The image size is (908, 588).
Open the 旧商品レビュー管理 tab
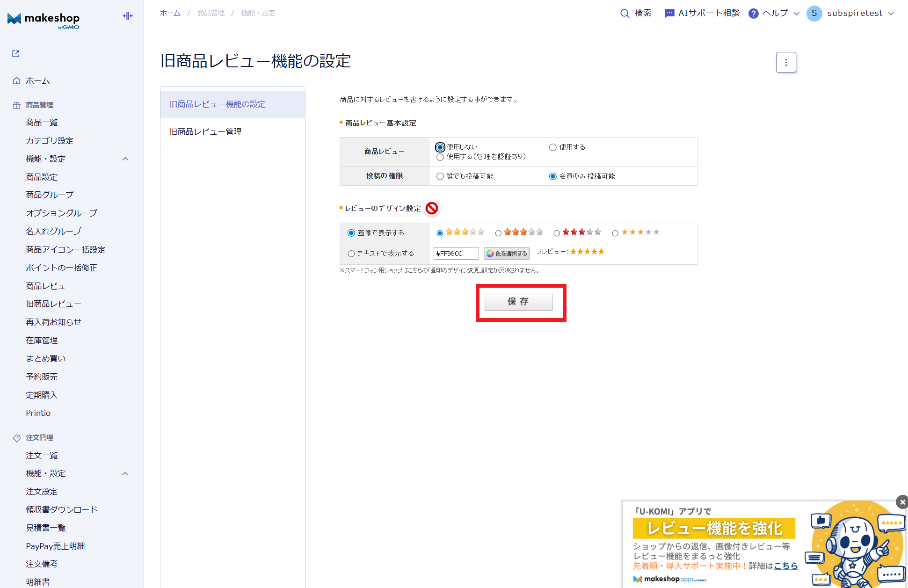(x=206, y=132)
